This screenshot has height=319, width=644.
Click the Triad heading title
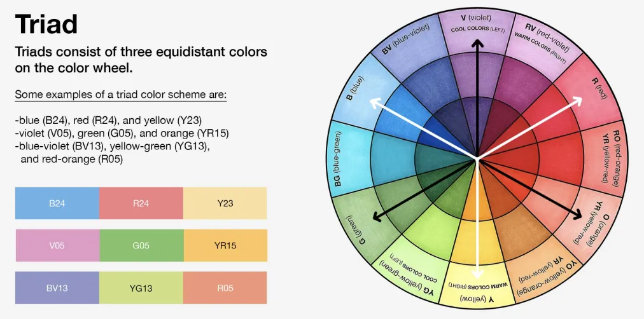(46, 24)
